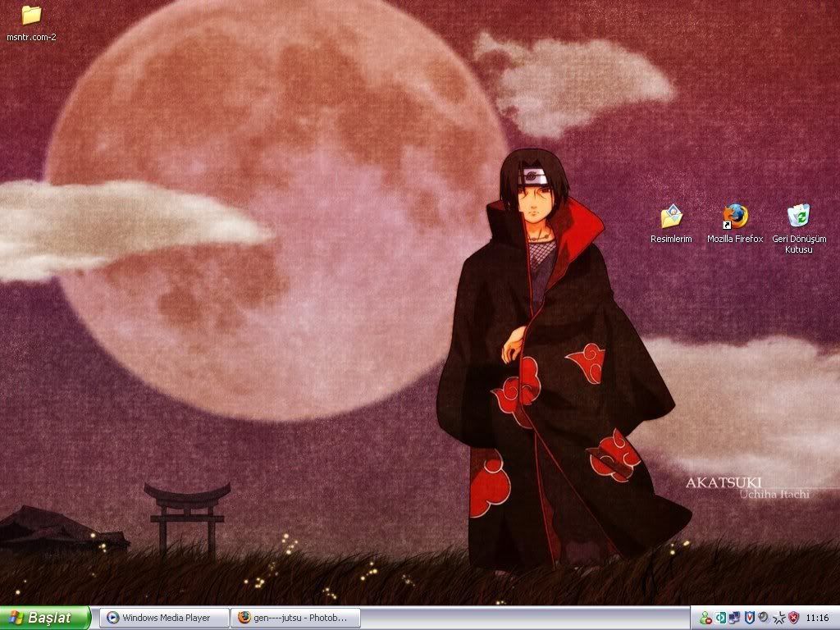Viewport: 840px width, 630px height.
Task: Click the red security alert shield icon
Action: [794, 618]
